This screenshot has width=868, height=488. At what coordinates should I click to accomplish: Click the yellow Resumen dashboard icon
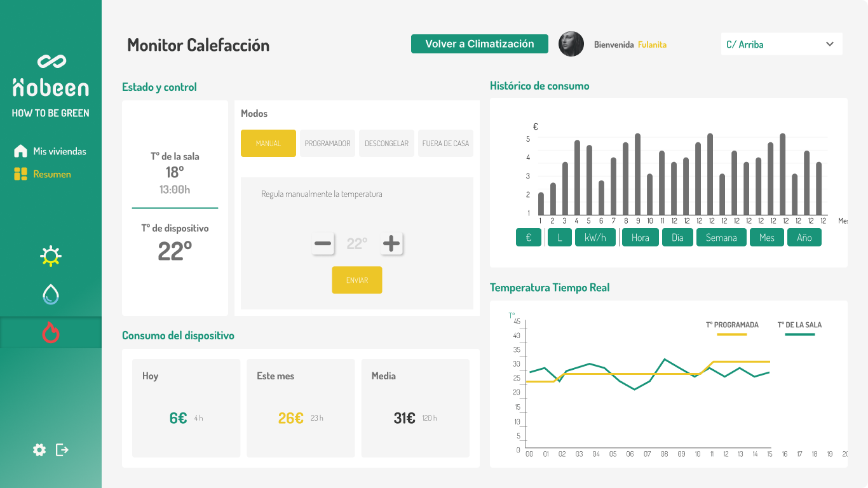21,174
